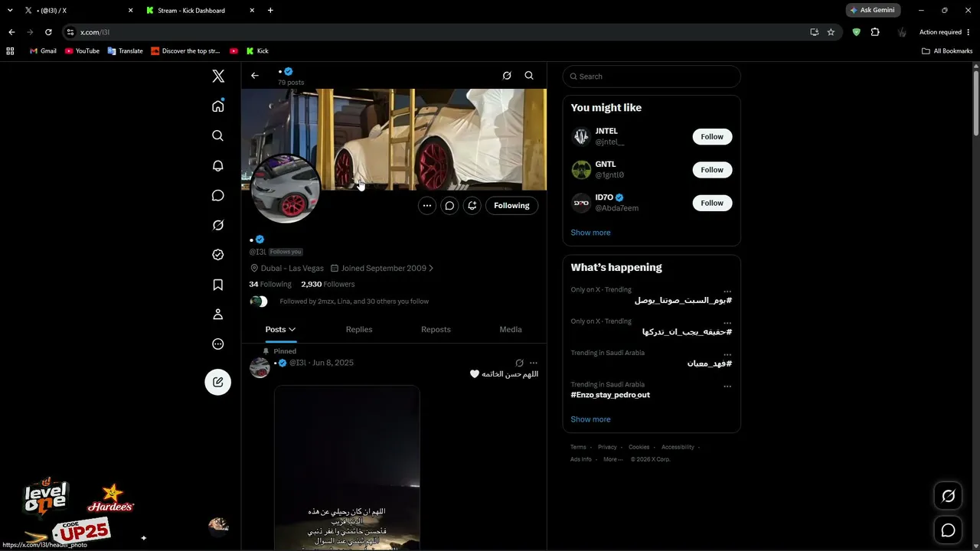Viewport: 980px width, 551px height.
Task: Open the profile's three-dot more menu
Action: [x=427, y=205]
